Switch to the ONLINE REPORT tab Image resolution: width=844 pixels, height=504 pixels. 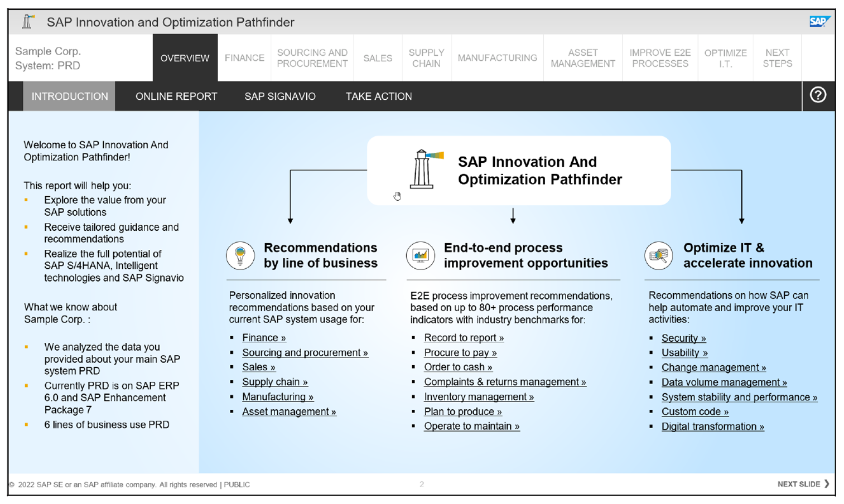coord(176,96)
